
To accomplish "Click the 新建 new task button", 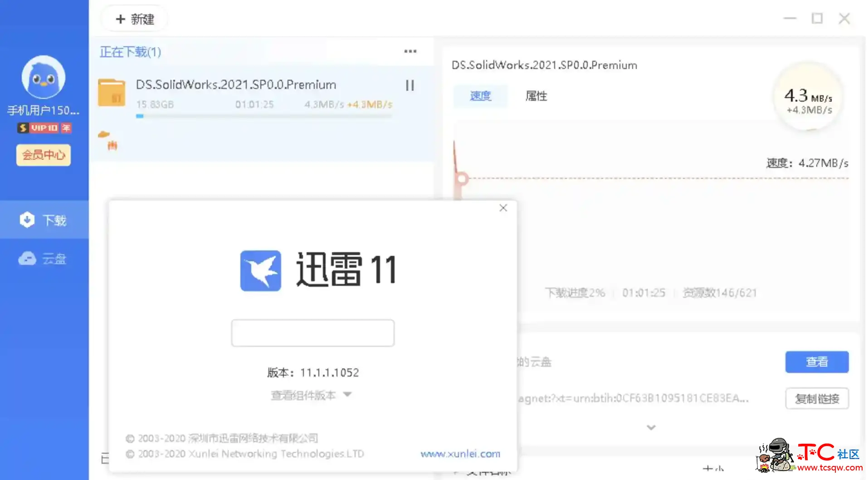I will click(135, 19).
